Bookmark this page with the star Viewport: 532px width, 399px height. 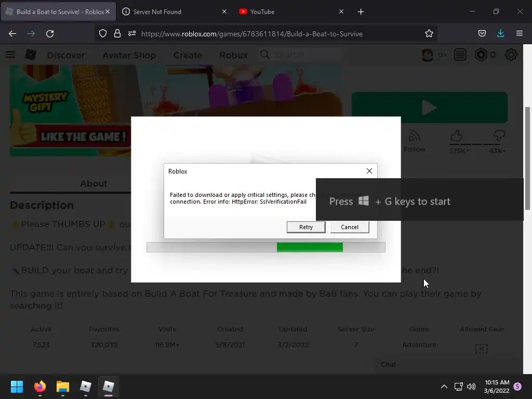pos(429,34)
